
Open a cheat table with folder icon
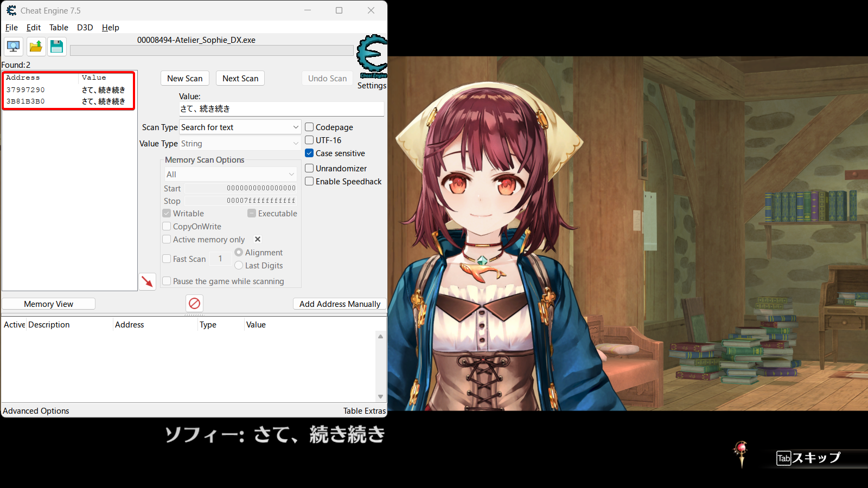coord(36,47)
